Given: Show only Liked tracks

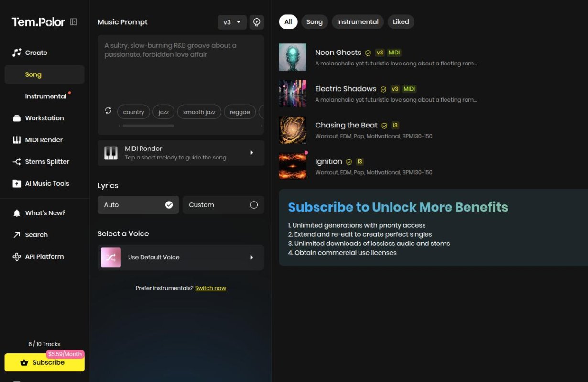Looking at the screenshot, I should (x=401, y=21).
